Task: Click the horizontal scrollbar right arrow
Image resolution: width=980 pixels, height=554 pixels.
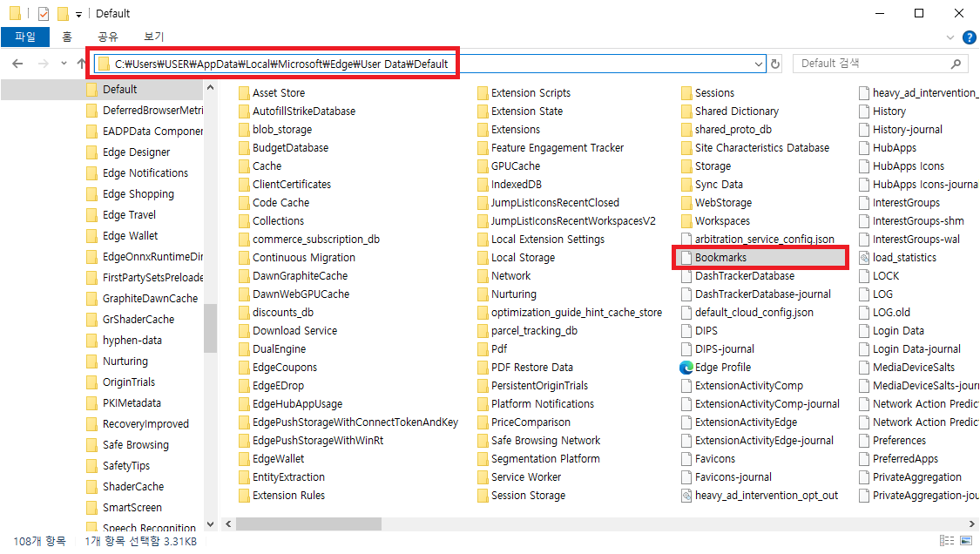Action: (x=972, y=524)
